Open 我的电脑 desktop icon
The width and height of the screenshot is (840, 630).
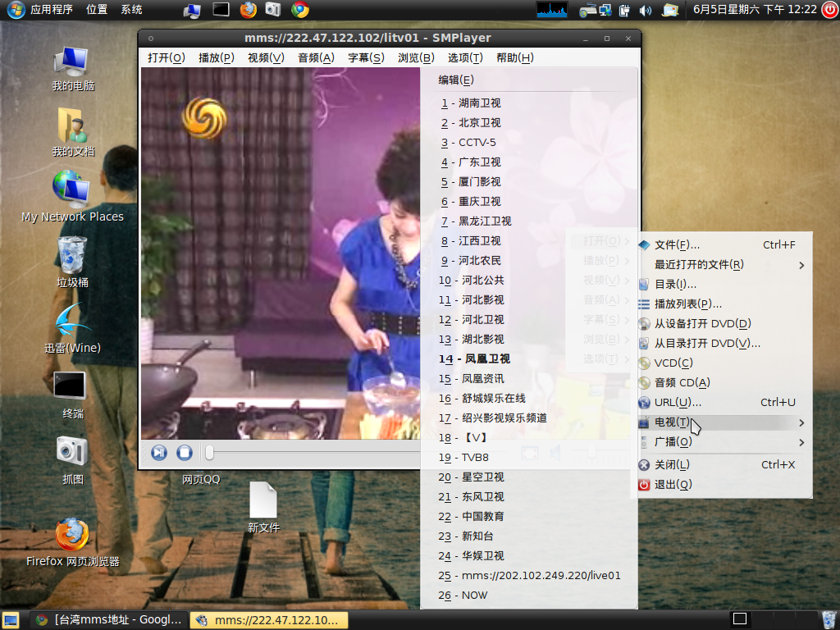pyautogui.click(x=72, y=69)
